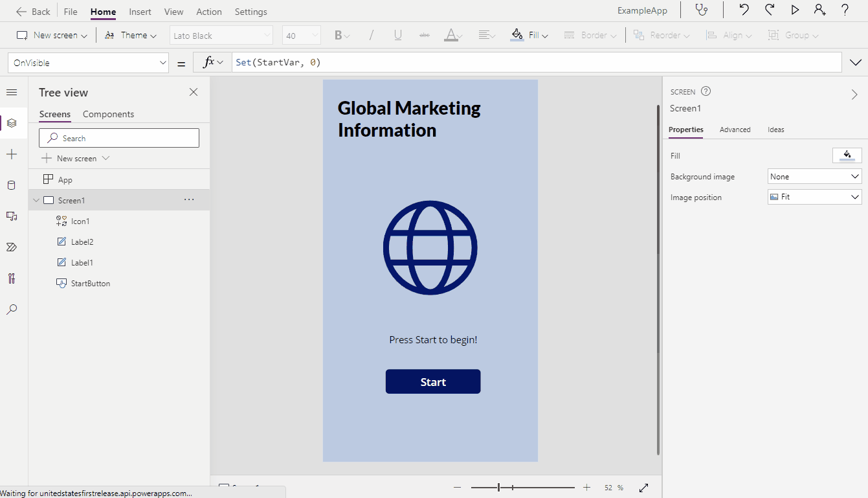Select the Search sidebar icon
868x498 pixels.
click(12, 309)
